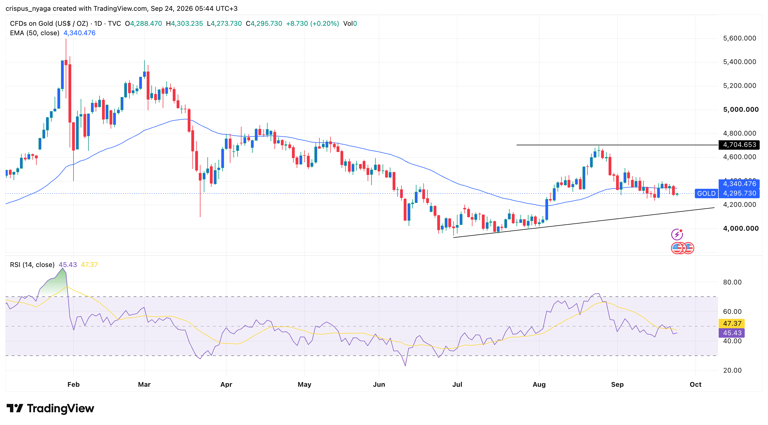This screenshot has height=425, width=768.
Task: Click the open price O4,288.470
Action: click(x=143, y=24)
